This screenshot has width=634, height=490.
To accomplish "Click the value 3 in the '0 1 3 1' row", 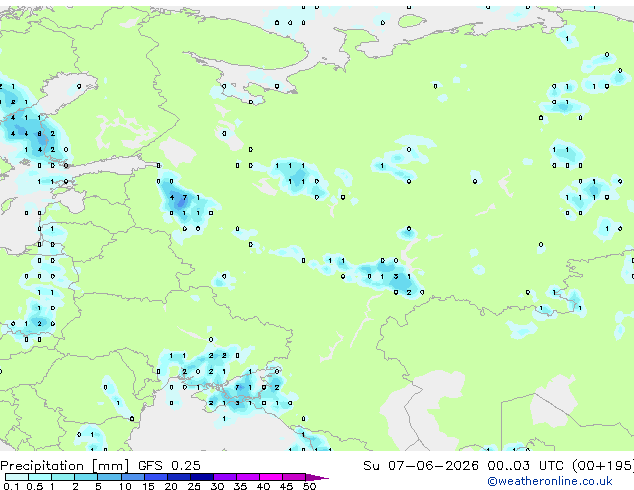I will coord(396,277).
